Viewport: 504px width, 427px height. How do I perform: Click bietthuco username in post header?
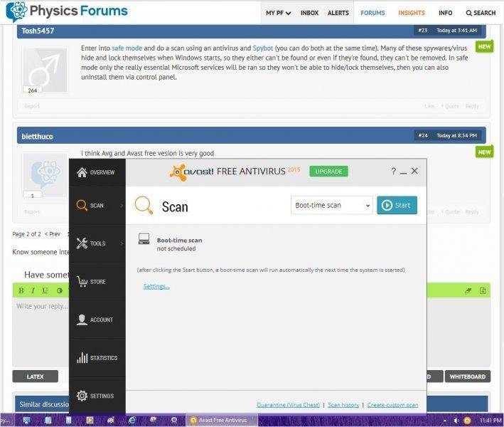37,137
